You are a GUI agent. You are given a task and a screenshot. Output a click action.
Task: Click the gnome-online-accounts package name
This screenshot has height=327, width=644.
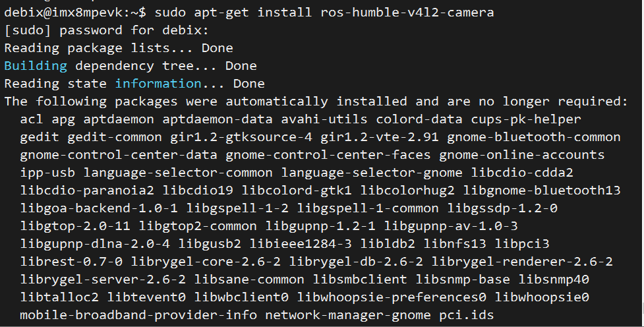click(x=521, y=155)
